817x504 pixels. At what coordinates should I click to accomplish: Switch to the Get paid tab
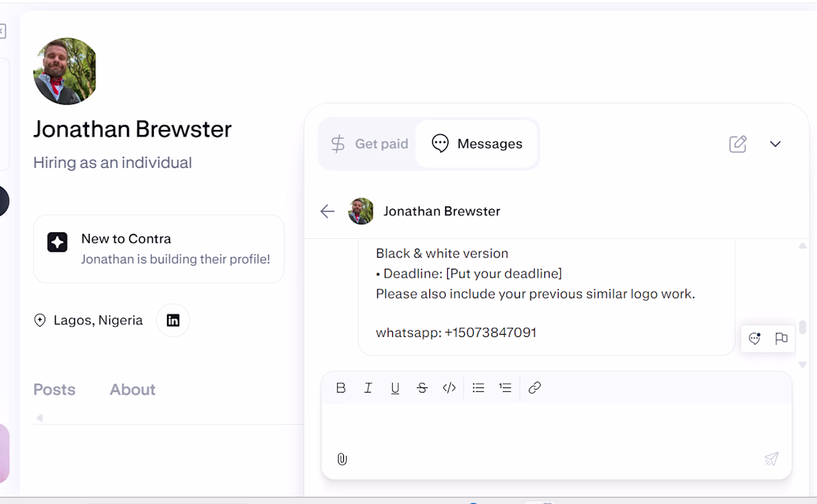click(369, 144)
